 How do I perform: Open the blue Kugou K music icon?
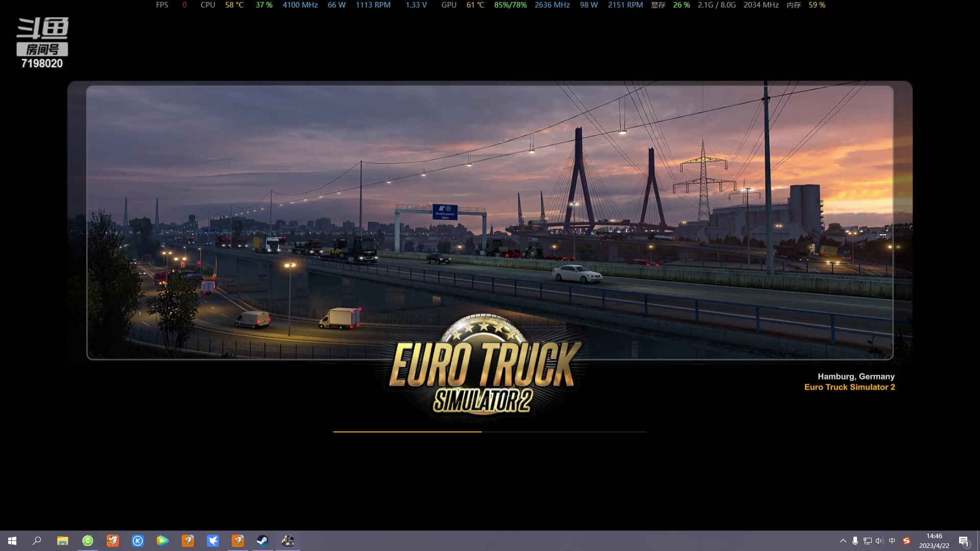tap(138, 541)
